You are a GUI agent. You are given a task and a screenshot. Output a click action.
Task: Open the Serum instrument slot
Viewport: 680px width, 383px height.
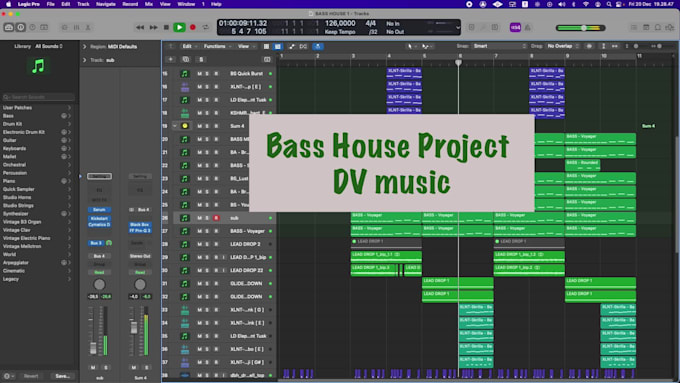coord(99,210)
